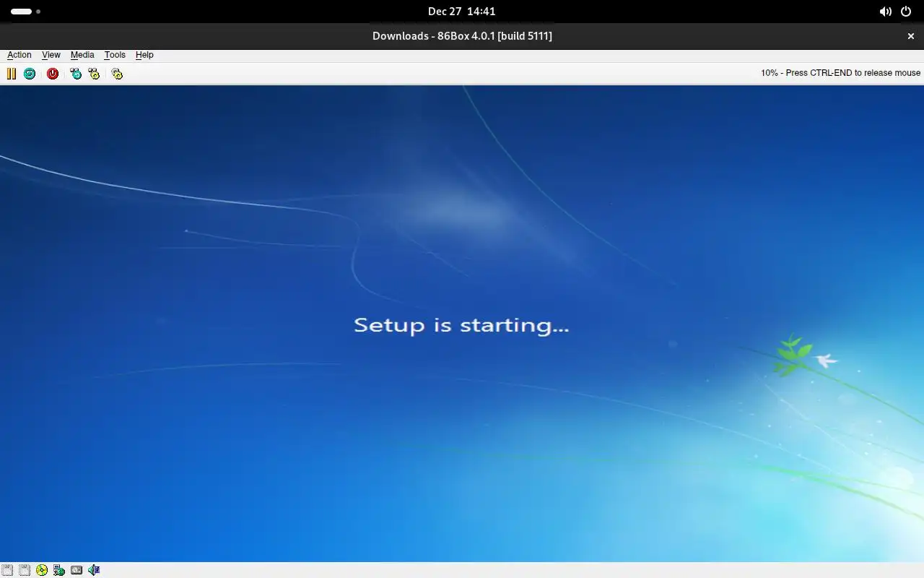924x578 pixels.
Task: Pause the emulation with the pause icon
Action: click(12, 74)
